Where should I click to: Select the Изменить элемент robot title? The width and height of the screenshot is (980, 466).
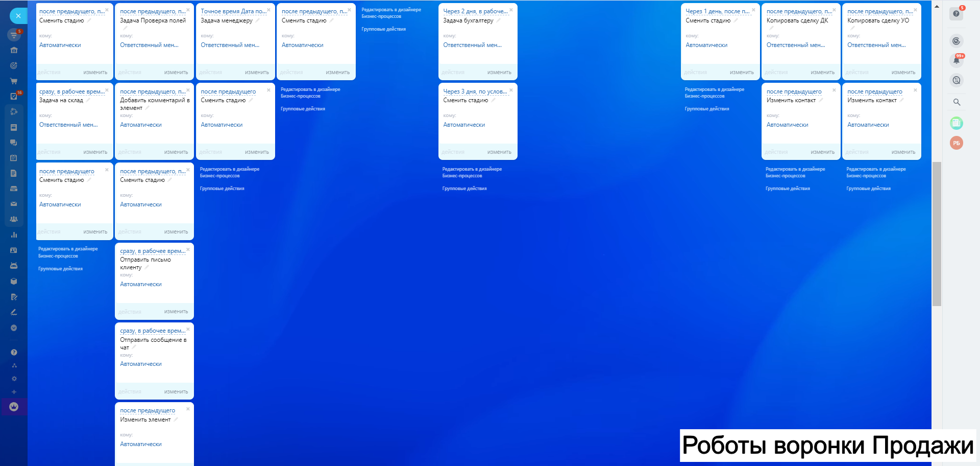pos(145,420)
